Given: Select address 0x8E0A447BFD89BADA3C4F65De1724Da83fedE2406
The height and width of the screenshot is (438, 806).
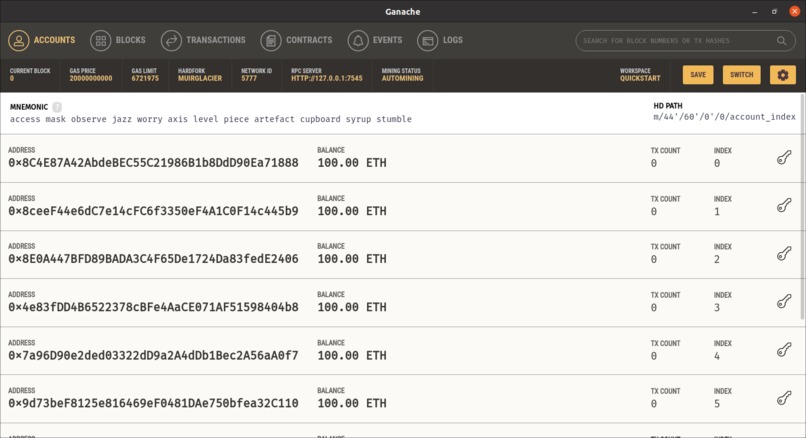Looking at the screenshot, I should tap(153, 259).
